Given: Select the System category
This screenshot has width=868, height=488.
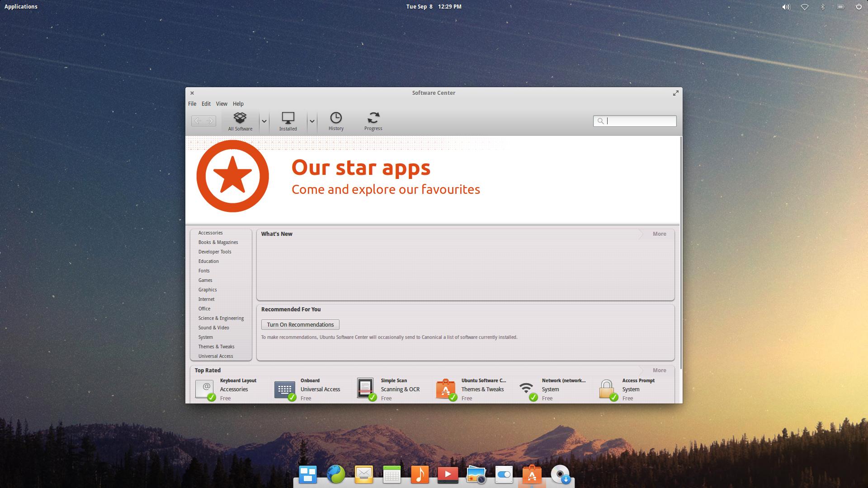Looking at the screenshot, I should (205, 337).
